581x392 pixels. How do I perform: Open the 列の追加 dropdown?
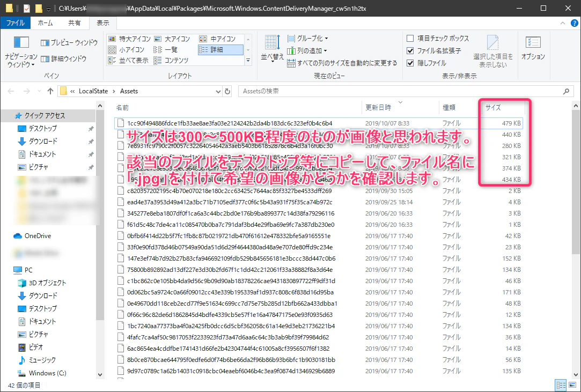click(307, 51)
